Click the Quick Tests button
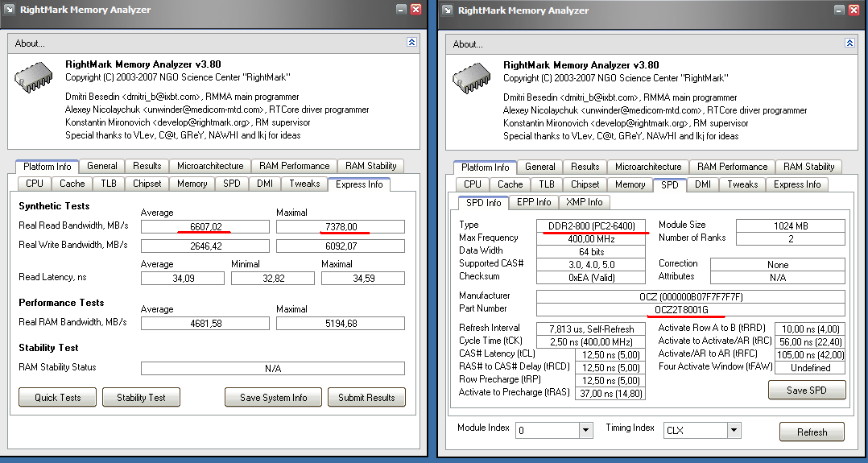The image size is (868, 463). tap(58, 397)
